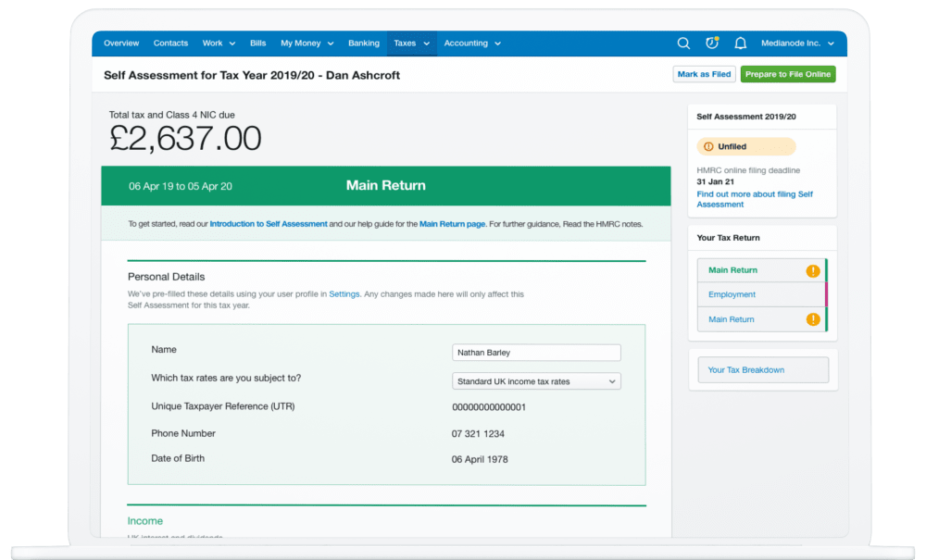This screenshot has height=560, width=926.
Task: Open the notifications bell
Action: click(740, 44)
